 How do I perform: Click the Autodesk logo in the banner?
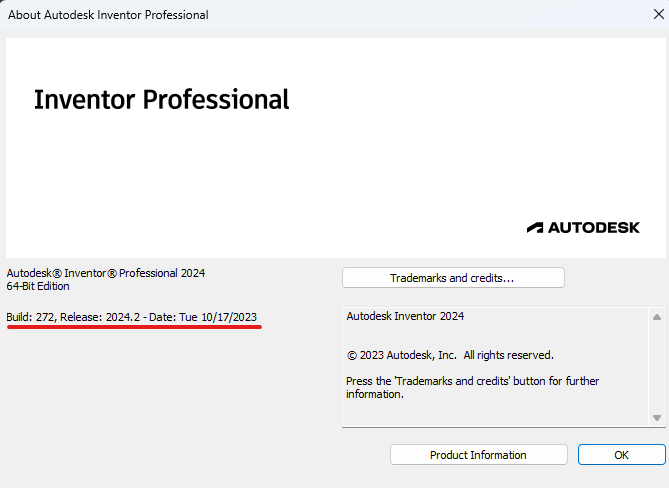coord(583,228)
